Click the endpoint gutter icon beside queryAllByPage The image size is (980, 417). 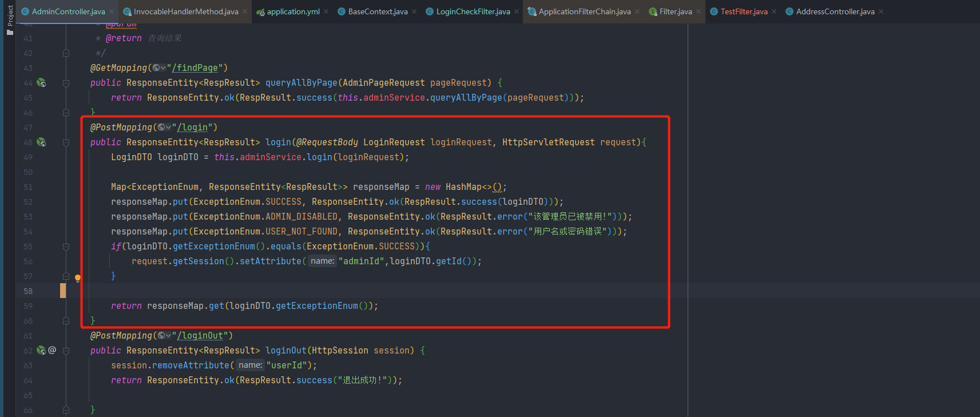click(41, 83)
